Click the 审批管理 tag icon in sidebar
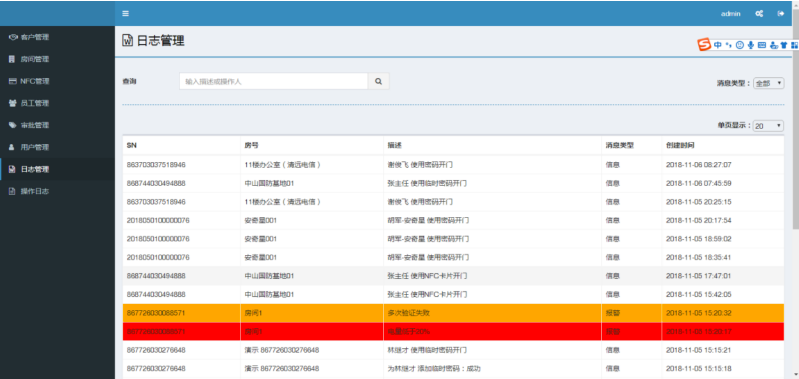This screenshot has height=379, width=799. click(13, 125)
